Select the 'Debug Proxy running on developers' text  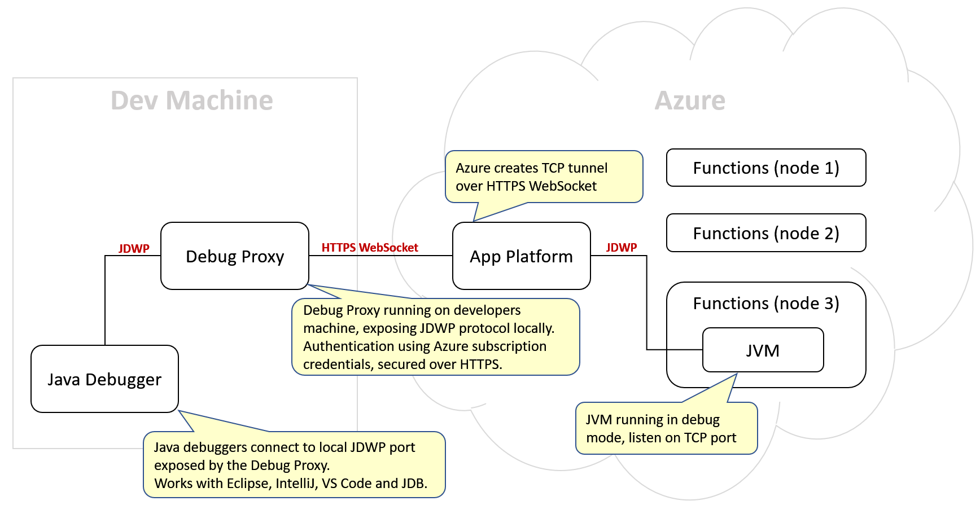click(412, 310)
